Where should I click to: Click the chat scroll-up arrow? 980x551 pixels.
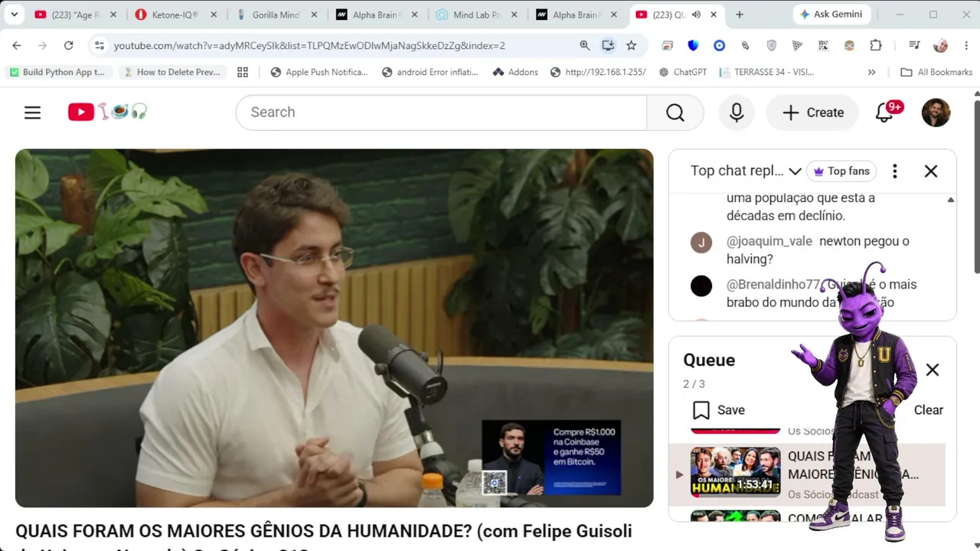click(x=950, y=200)
